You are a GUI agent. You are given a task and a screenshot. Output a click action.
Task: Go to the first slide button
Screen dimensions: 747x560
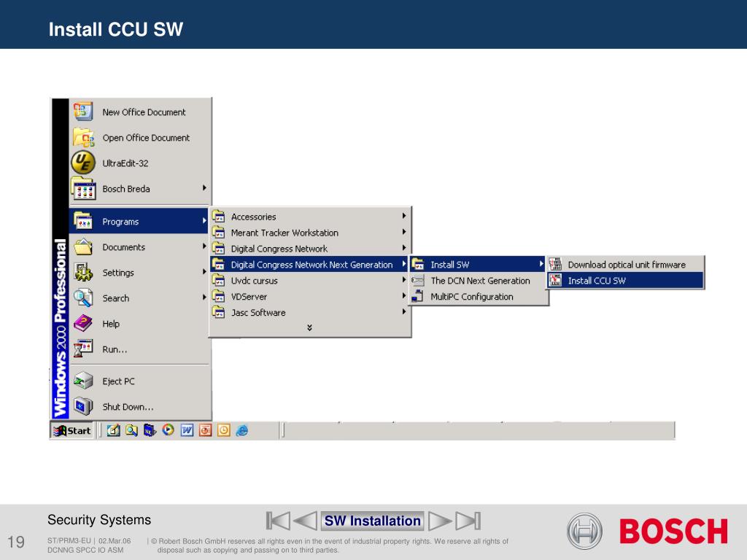tap(278, 521)
